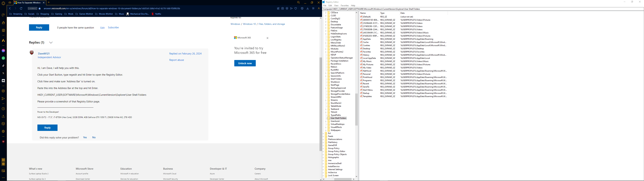Open the sidebar settings gear
The width and height of the screenshot is (644, 181).
[3, 131]
